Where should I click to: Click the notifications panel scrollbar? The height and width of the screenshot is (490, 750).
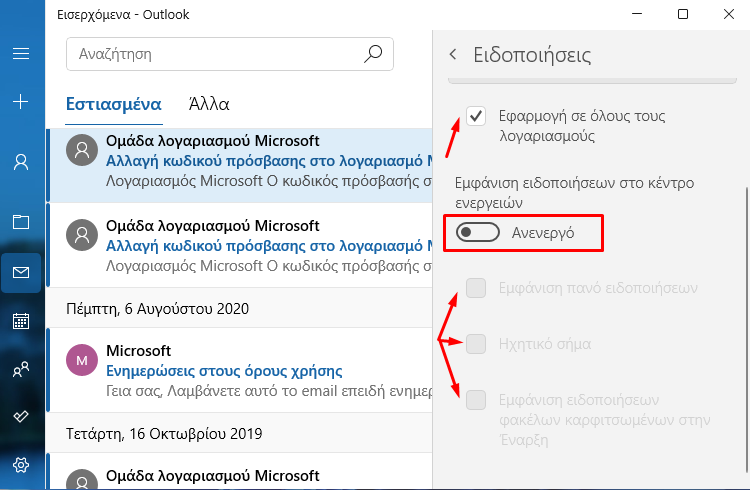[746, 328]
